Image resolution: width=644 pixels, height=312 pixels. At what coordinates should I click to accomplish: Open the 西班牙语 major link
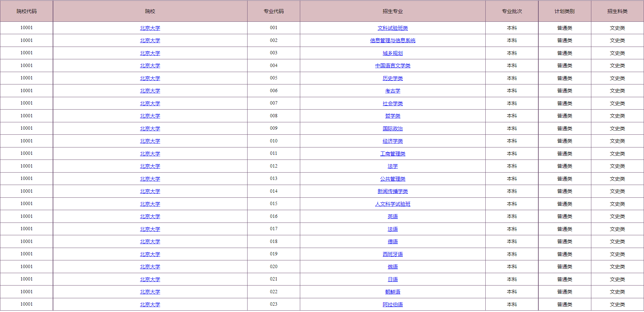(392, 254)
